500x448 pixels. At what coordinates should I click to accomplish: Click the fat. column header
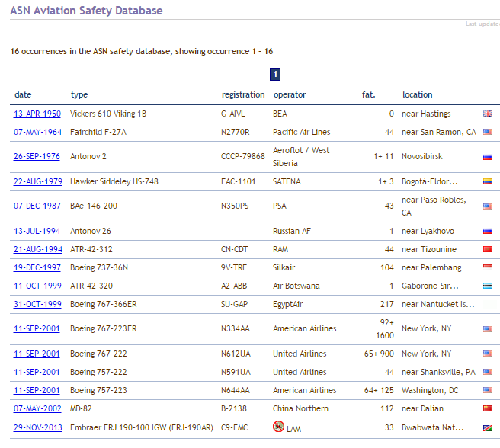(369, 94)
